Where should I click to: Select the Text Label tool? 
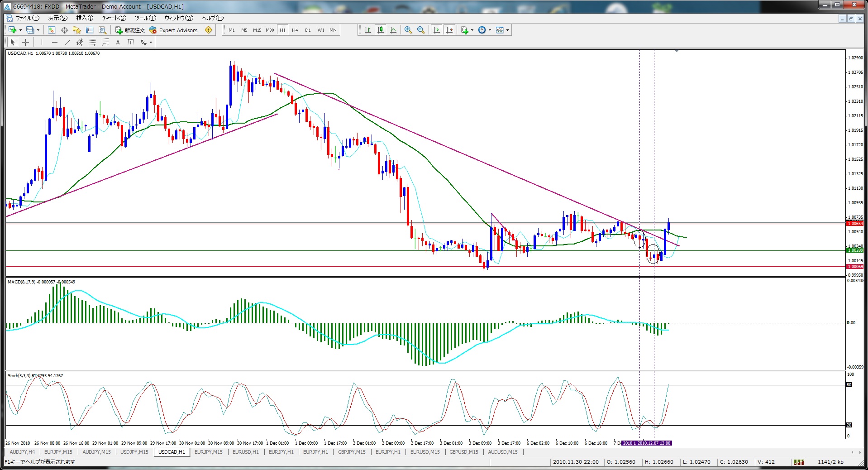pyautogui.click(x=131, y=43)
